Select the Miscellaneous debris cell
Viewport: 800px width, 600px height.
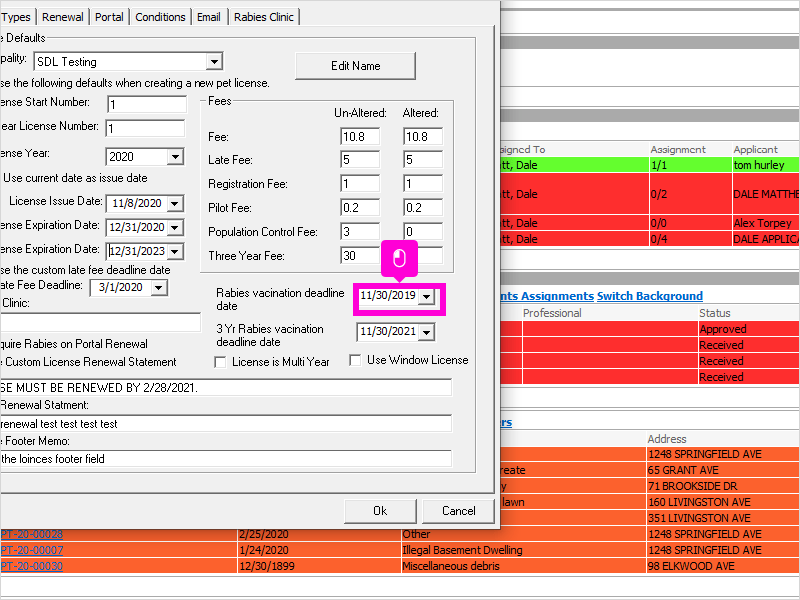(x=523, y=566)
